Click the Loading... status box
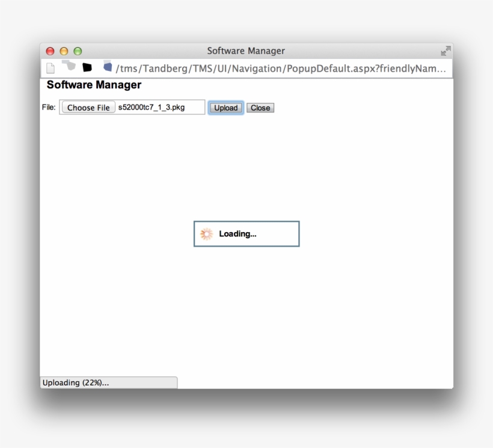Viewport: 493px width, 448px height. point(246,233)
